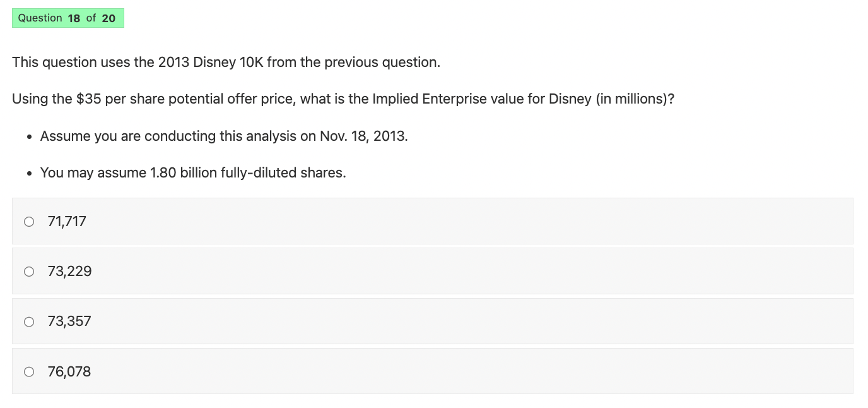Click the bullet about fully-diluted shares

[192, 172]
